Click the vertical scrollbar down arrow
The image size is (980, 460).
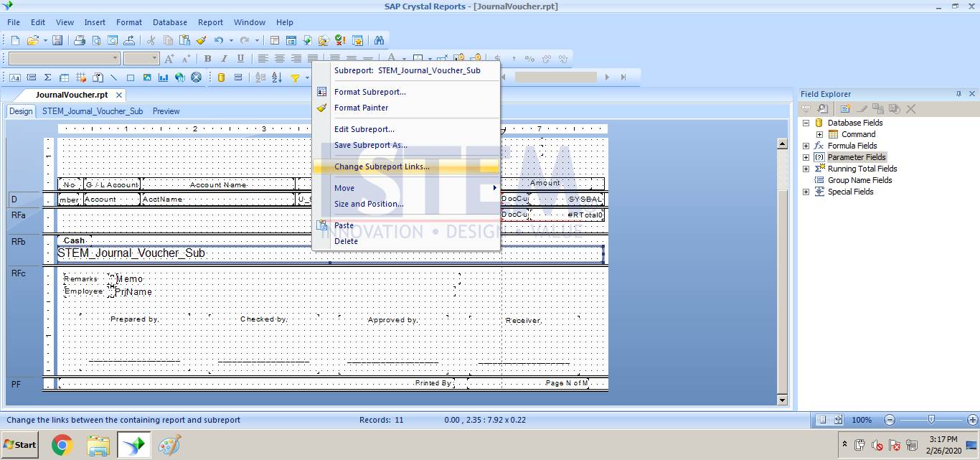point(782,400)
